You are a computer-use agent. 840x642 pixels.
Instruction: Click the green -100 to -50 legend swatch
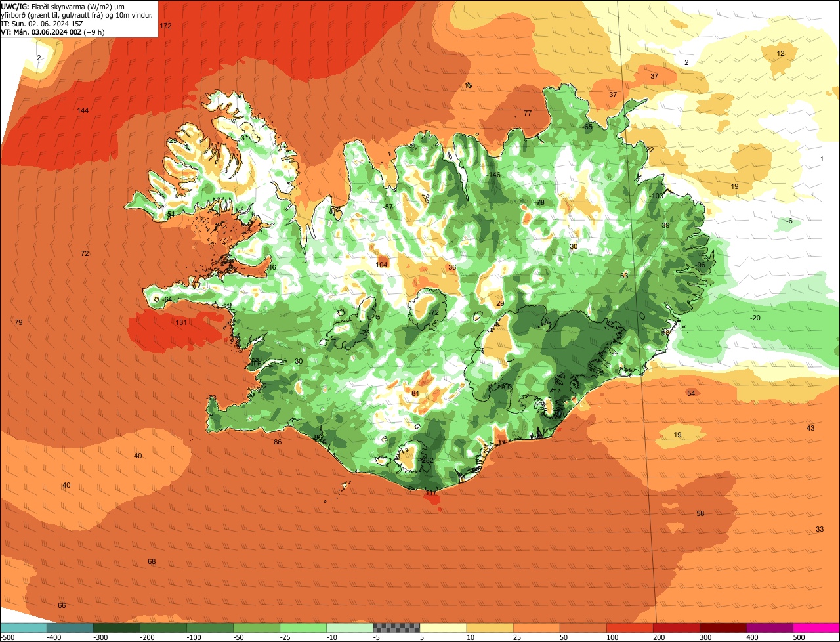(x=210, y=628)
